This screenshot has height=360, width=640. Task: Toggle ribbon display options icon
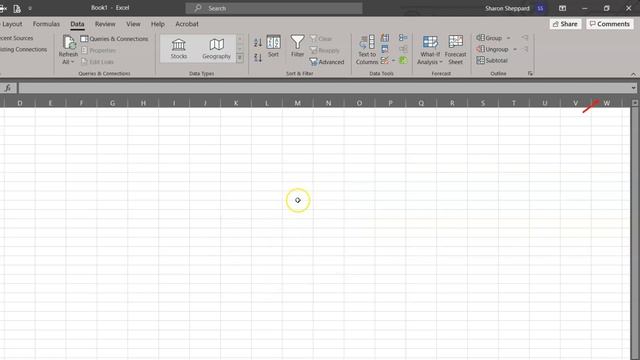(x=562, y=8)
